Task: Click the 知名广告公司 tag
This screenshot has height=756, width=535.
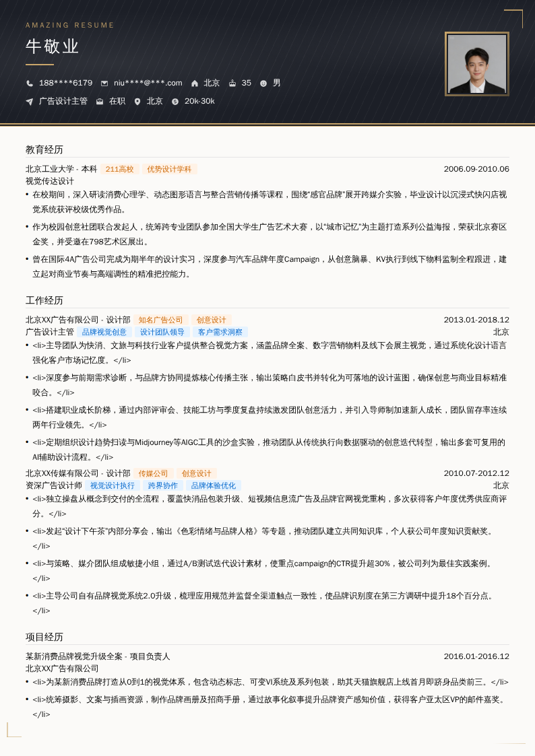Action: (160, 320)
